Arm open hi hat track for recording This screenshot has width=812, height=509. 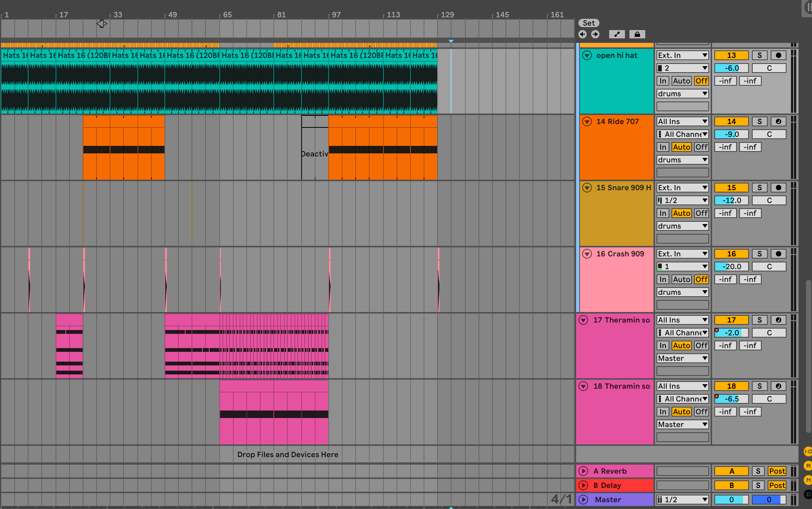tap(779, 55)
